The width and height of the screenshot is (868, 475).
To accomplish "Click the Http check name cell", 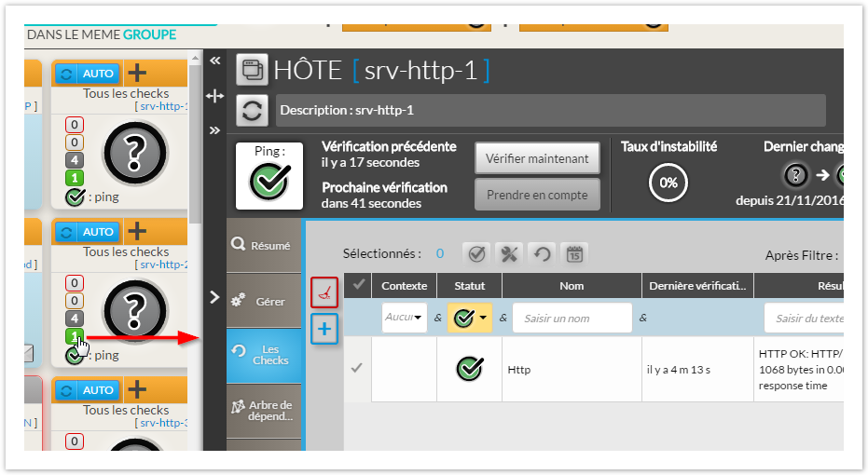I will 572,370.
